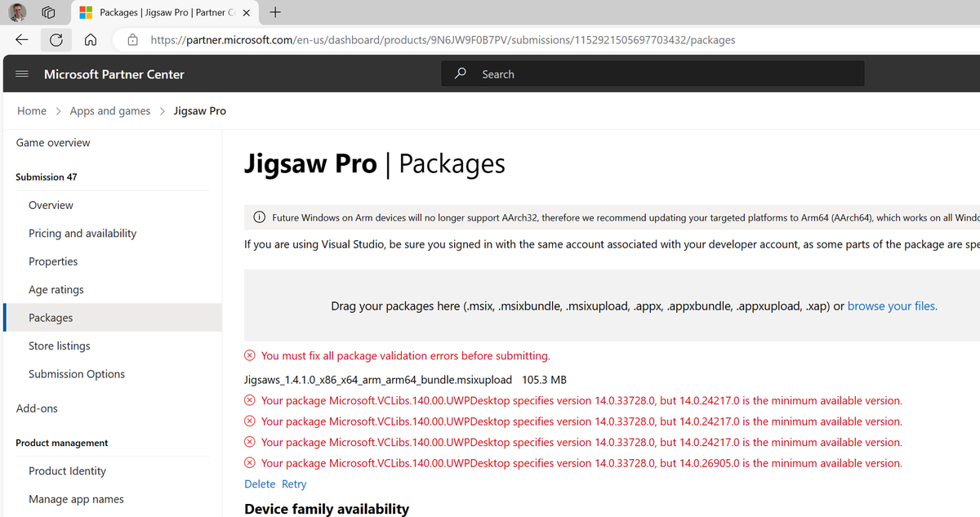Image resolution: width=980 pixels, height=517 pixels.
Task: Open Pricing and availability page
Action: pyautogui.click(x=82, y=234)
